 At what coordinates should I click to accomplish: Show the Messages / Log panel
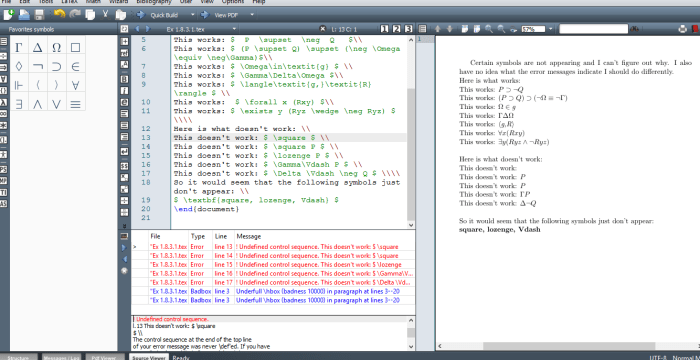tap(62, 357)
